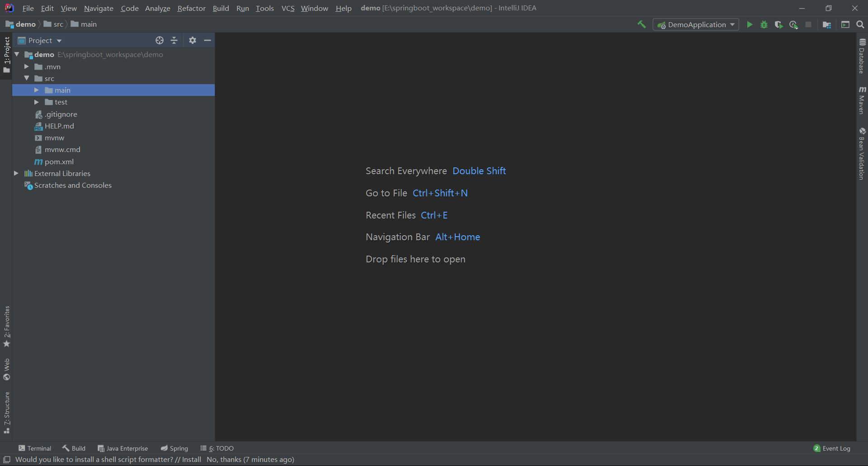Click the Locate/Select Opened File target icon
The image size is (868, 466).
click(160, 40)
